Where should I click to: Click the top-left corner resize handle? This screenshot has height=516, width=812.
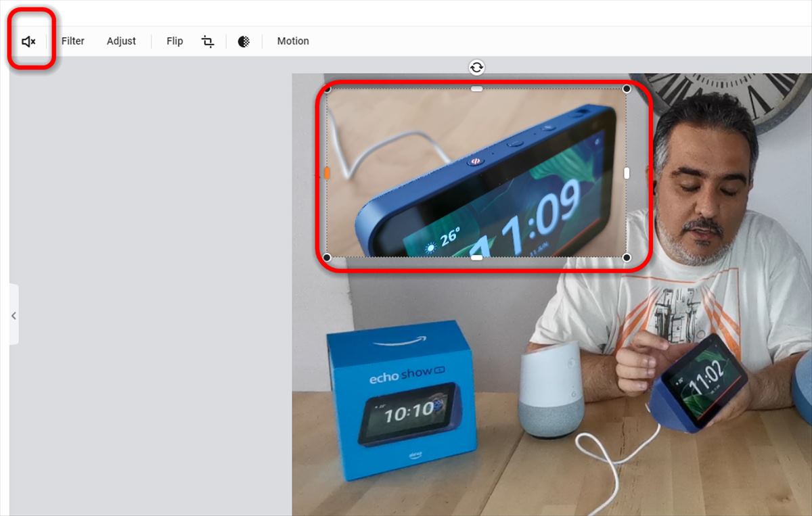coord(327,89)
